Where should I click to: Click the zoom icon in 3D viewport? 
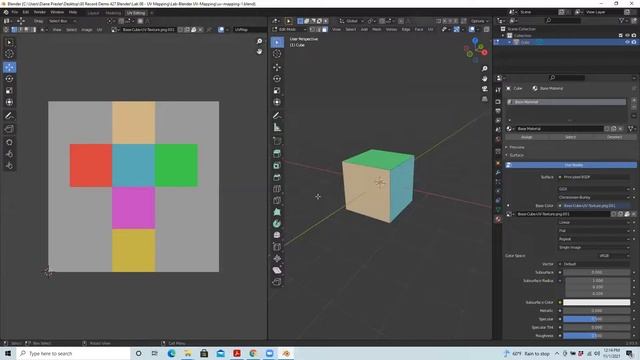coord(484,69)
